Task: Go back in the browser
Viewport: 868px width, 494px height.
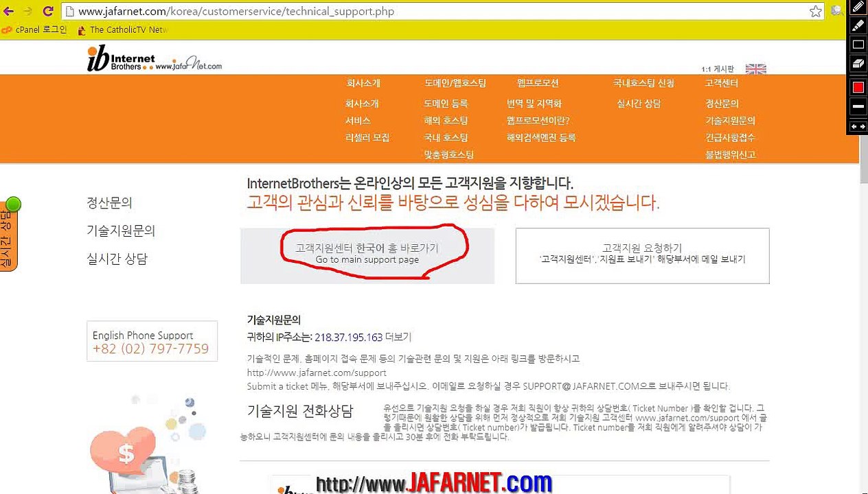Action: click(8, 11)
